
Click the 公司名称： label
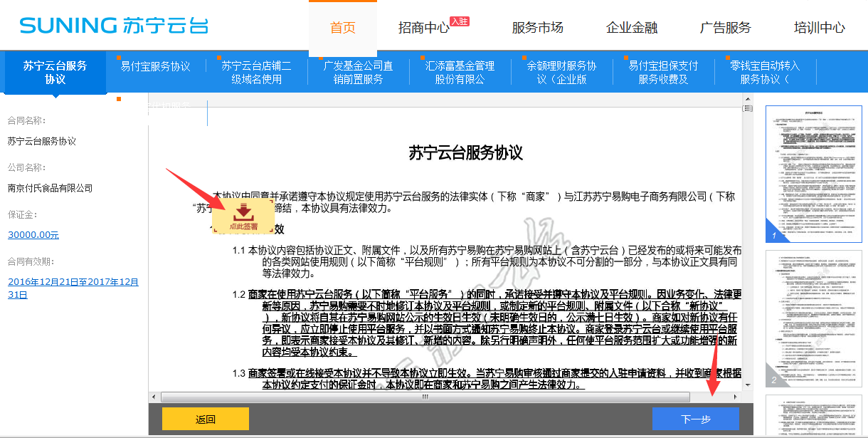pos(27,167)
